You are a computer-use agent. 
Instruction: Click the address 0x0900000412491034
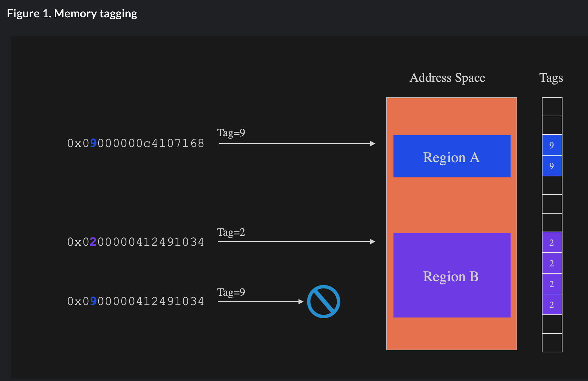click(135, 301)
